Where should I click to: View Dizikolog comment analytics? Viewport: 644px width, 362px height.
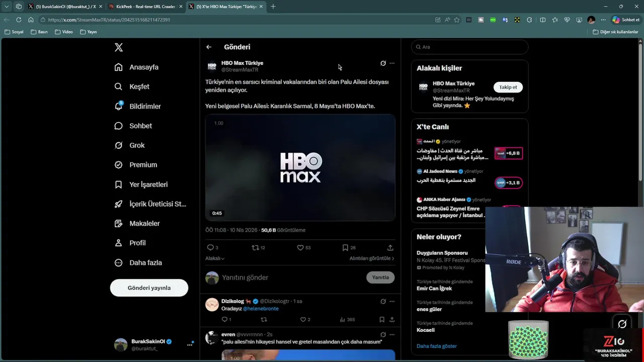click(347, 319)
